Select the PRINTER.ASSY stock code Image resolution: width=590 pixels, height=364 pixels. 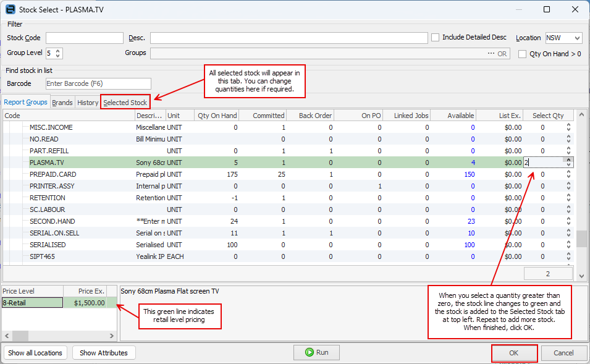[x=52, y=186]
